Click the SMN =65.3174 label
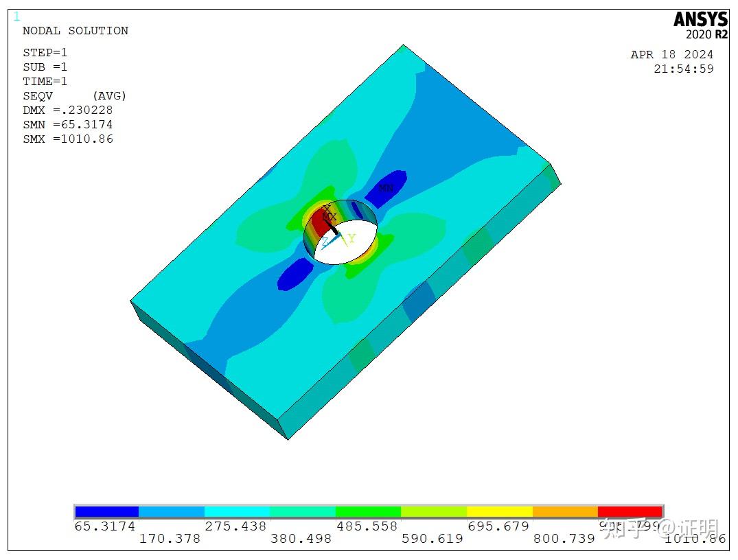Viewport: 738px width, 560px height. 67,124
